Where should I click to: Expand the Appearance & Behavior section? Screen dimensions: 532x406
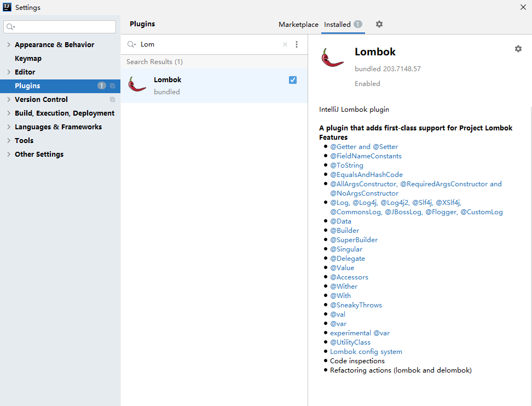click(9, 44)
